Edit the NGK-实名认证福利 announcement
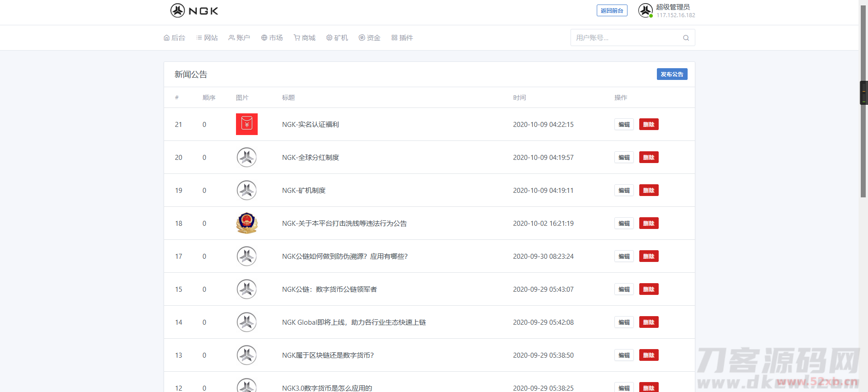This screenshot has height=392, width=868. 624,125
